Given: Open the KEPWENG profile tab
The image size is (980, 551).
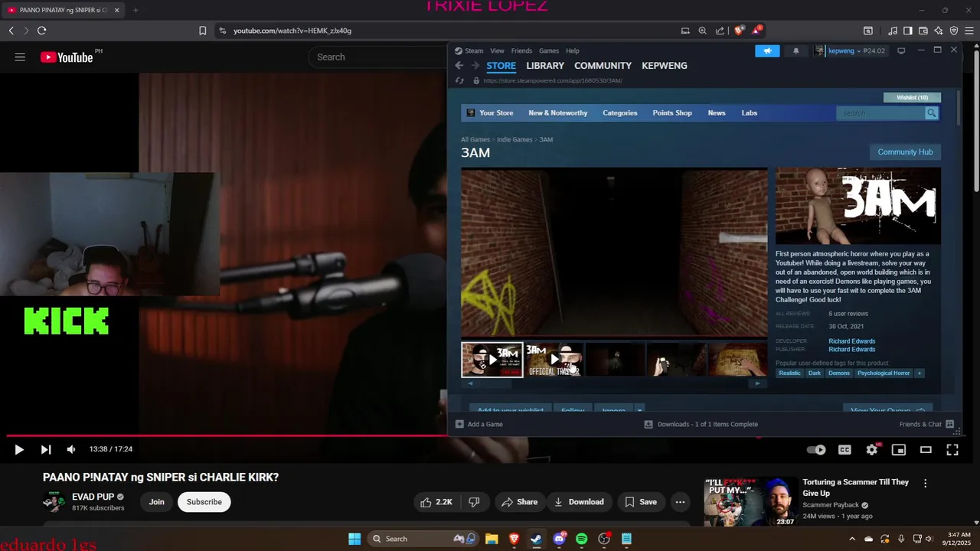Looking at the screenshot, I should pos(664,66).
